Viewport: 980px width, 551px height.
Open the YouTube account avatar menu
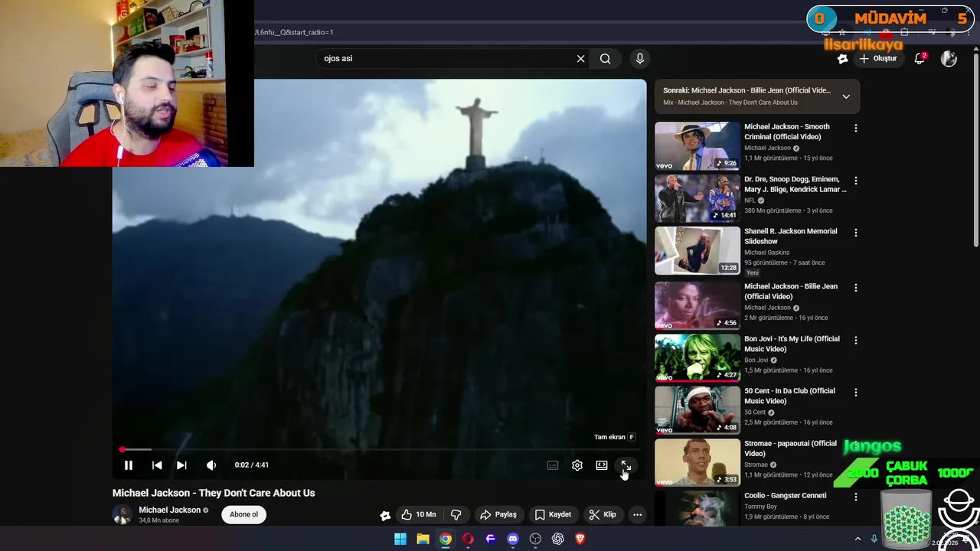pyautogui.click(x=949, y=59)
